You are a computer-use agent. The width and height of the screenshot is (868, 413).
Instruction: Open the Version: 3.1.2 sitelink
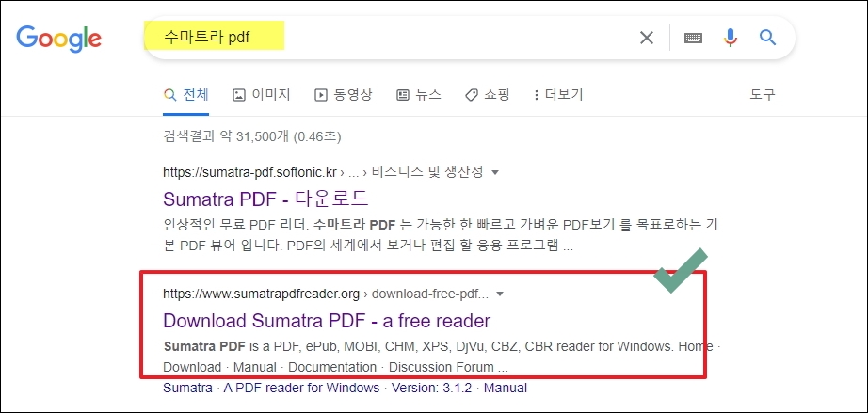432,389
